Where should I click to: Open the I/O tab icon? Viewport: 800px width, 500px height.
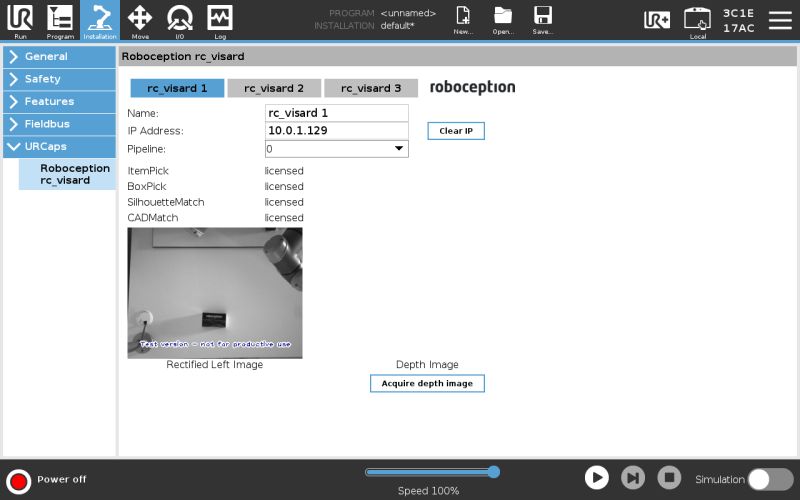(180, 20)
